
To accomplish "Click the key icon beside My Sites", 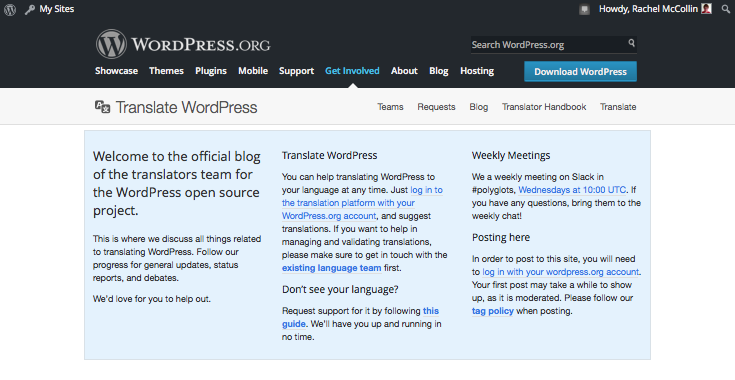I will pyautogui.click(x=30, y=9).
